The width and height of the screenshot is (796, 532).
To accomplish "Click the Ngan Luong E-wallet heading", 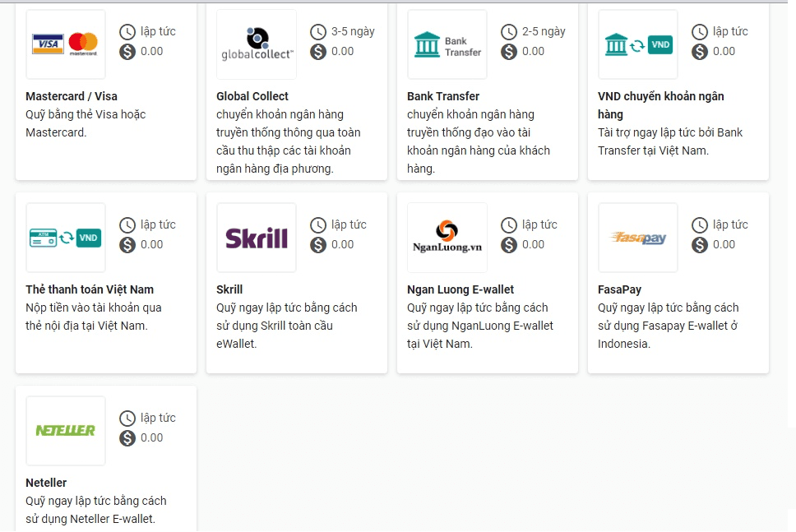I will [x=460, y=289].
